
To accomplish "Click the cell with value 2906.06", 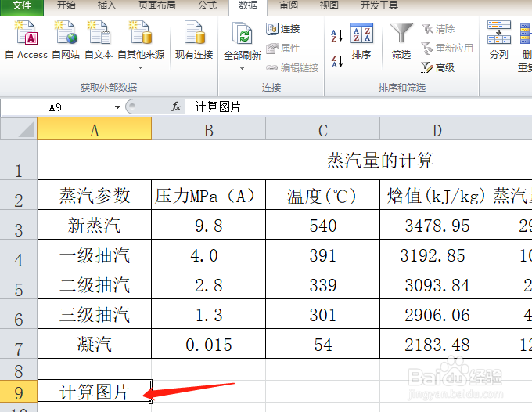I will (x=437, y=314).
